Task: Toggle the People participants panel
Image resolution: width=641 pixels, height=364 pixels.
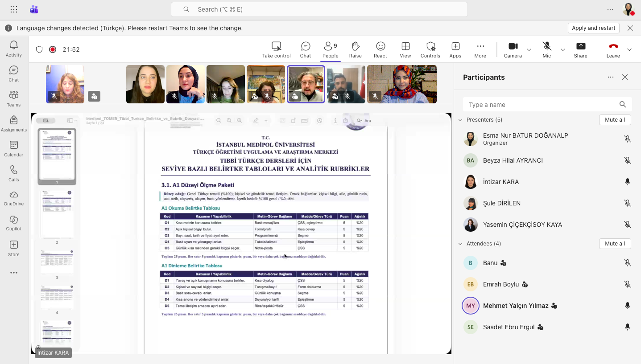Action: (331, 50)
